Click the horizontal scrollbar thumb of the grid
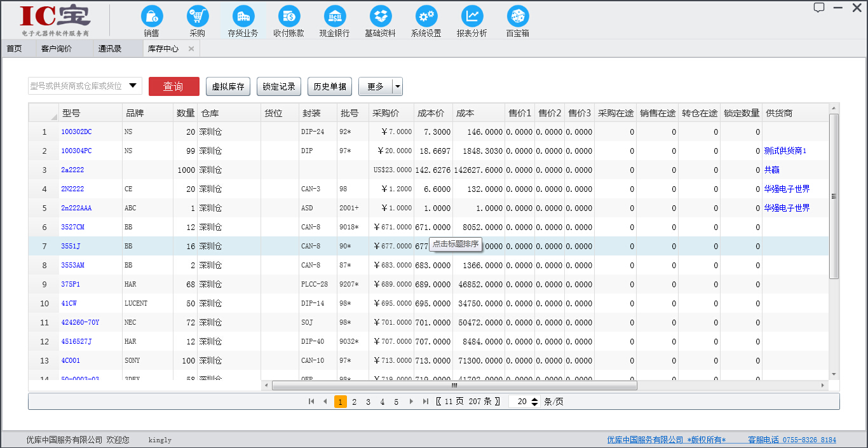The width and height of the screenshot is (868, 448). pyautogui.click(x=454, y=385)
